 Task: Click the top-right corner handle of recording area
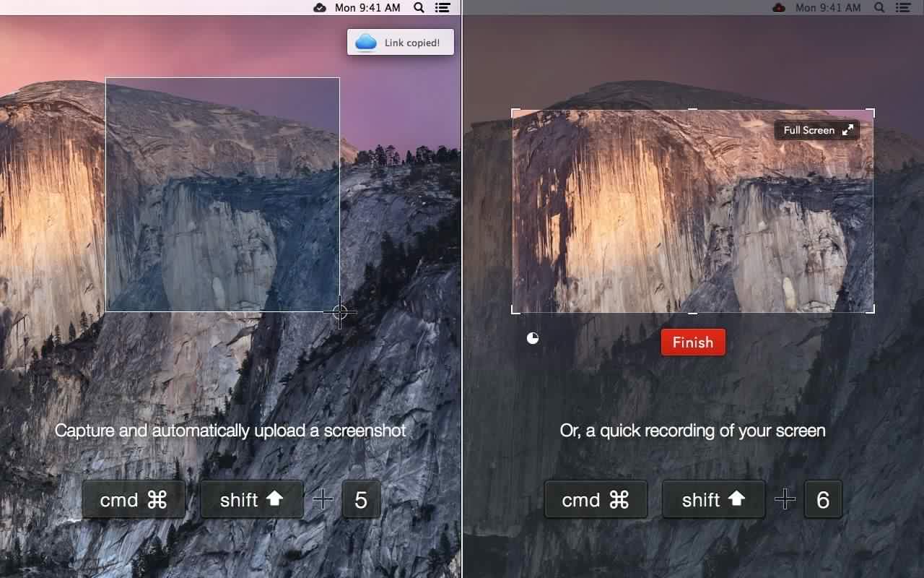871,113
